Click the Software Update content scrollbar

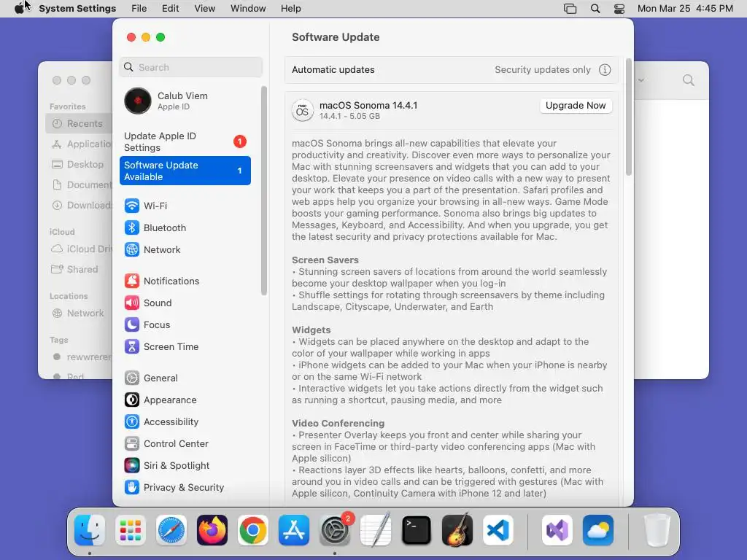click(628, 117)
